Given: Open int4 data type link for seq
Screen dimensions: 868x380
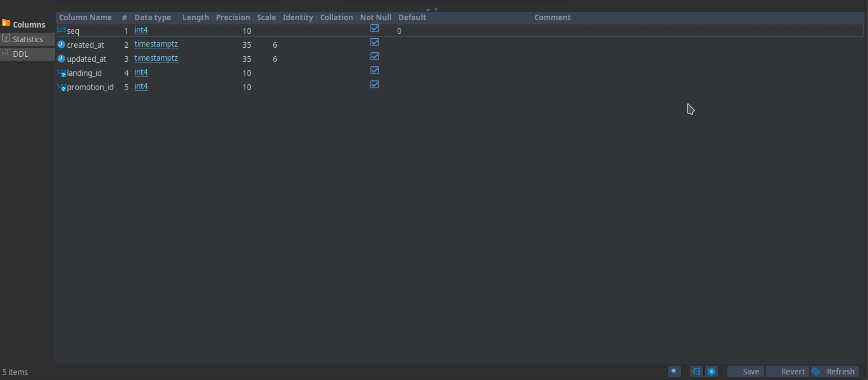Looking at the screenshot, I should pyautogui.click(x=141, y=30).
